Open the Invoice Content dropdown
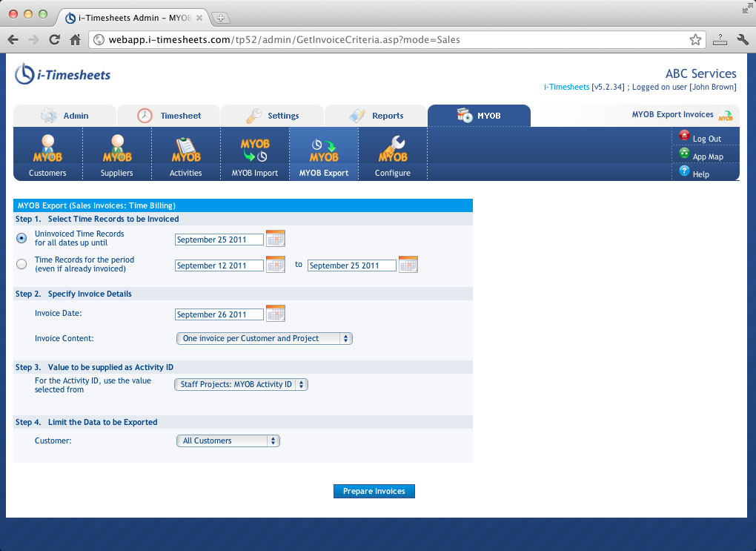The height and width of the screenshot is (551, 756). coord(264,339)
